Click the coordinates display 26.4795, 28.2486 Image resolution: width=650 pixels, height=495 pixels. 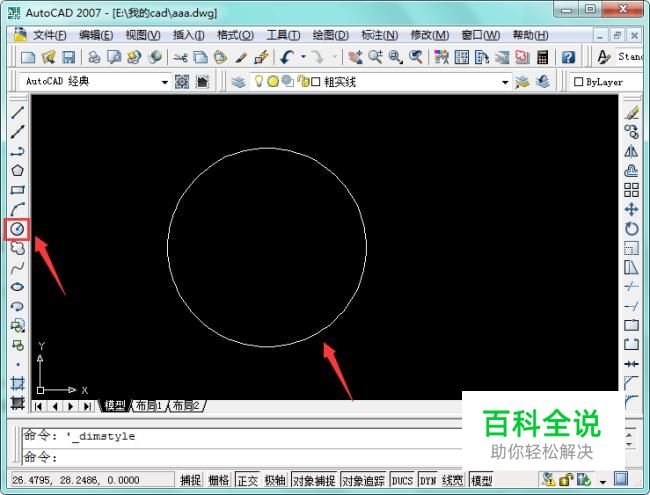tap(76, 480)
